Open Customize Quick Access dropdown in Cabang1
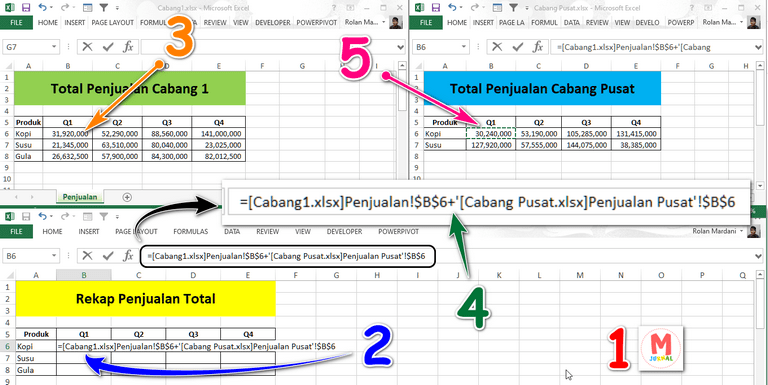Image resolution: width=768 pixels, height=385 pixels. 118,8
